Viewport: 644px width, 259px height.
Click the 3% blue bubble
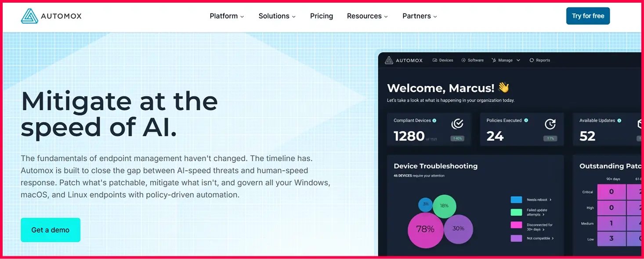425,204
